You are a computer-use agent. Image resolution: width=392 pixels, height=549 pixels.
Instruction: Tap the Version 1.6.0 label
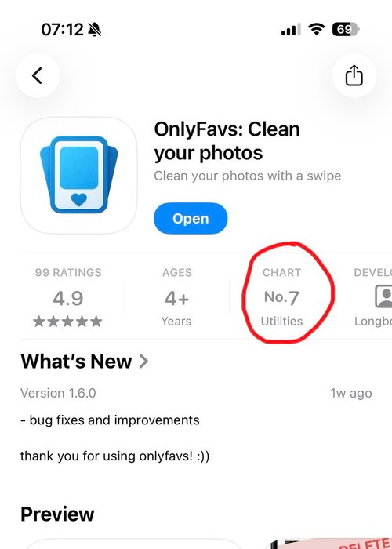[x=58, y=393]
